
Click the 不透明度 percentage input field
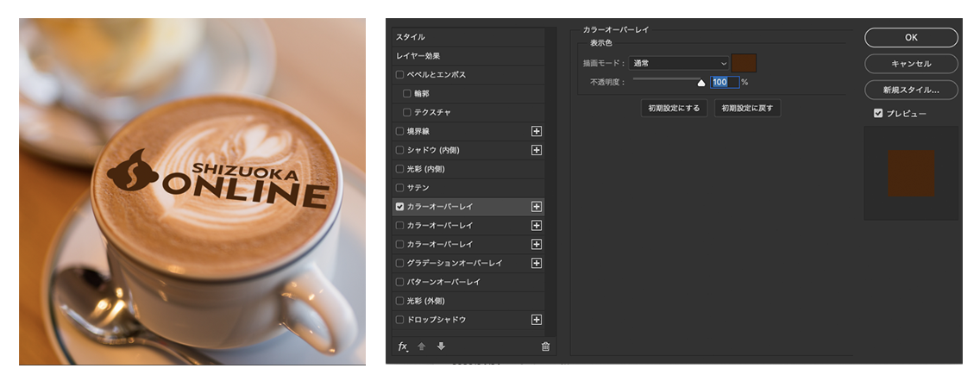723,82
